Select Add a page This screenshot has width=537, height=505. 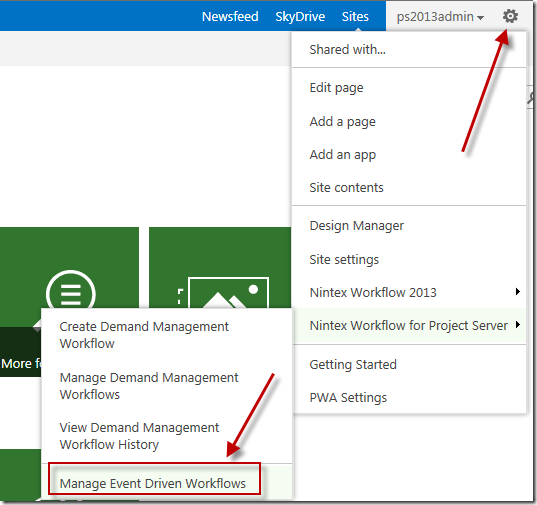click(409, 122)
